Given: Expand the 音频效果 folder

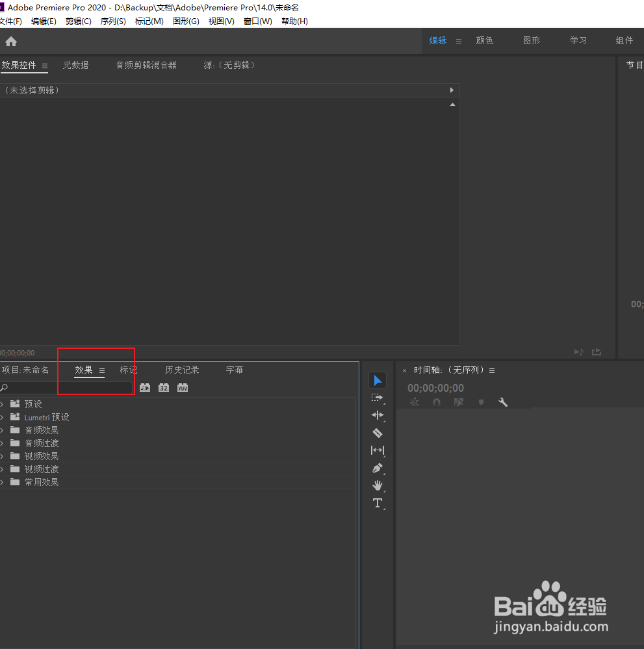Looking at the screenshot, I should (x=2, y=431).
